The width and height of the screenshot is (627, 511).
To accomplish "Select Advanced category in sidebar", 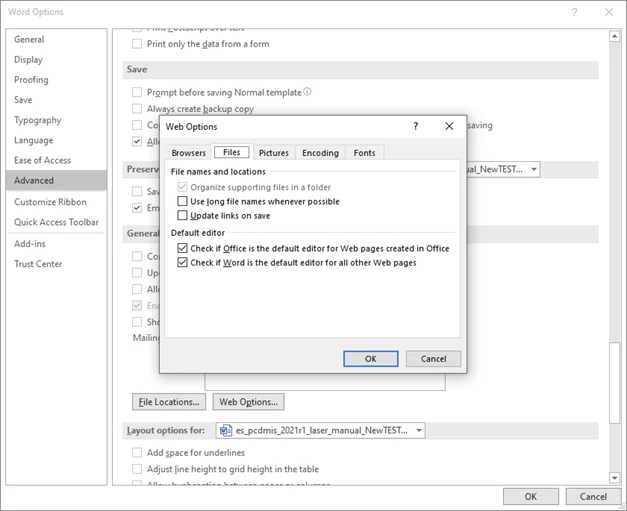I will tap(56, 180).
